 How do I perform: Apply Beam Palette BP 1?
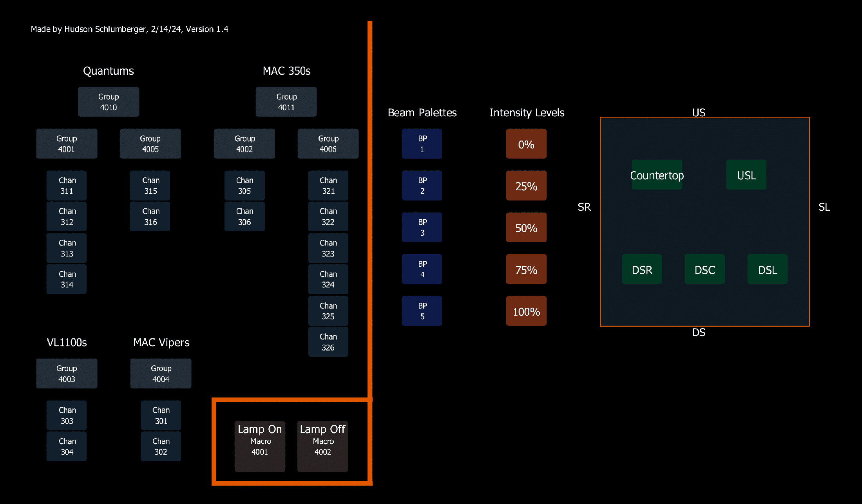(x=422, y=144)
